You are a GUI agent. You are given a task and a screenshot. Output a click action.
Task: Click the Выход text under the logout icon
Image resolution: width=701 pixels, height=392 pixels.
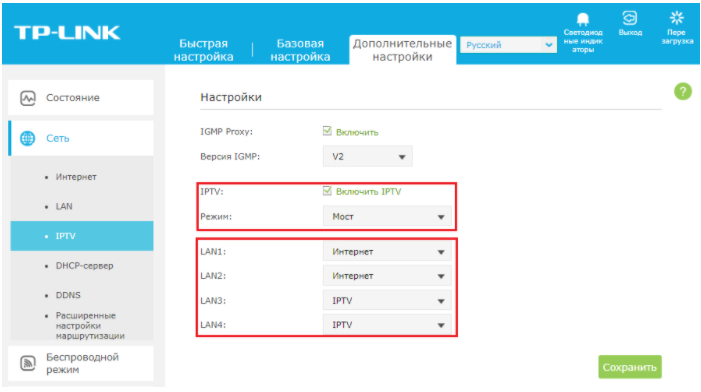tap(630, 32)
